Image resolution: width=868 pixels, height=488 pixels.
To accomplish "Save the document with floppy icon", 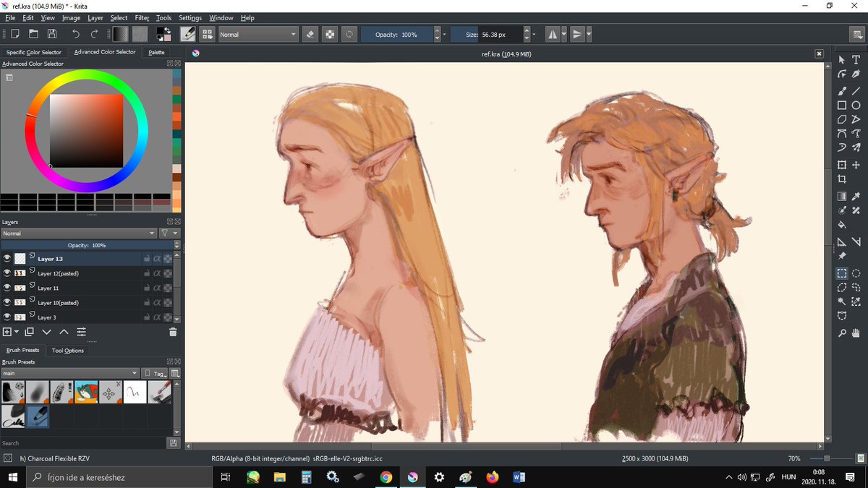I will coord(52,34).
